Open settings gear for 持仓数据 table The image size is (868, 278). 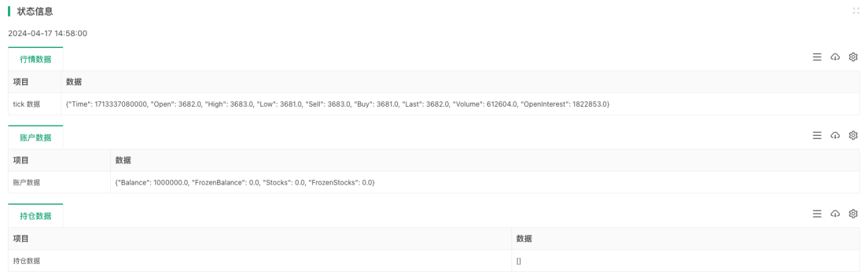coord(853,214)
